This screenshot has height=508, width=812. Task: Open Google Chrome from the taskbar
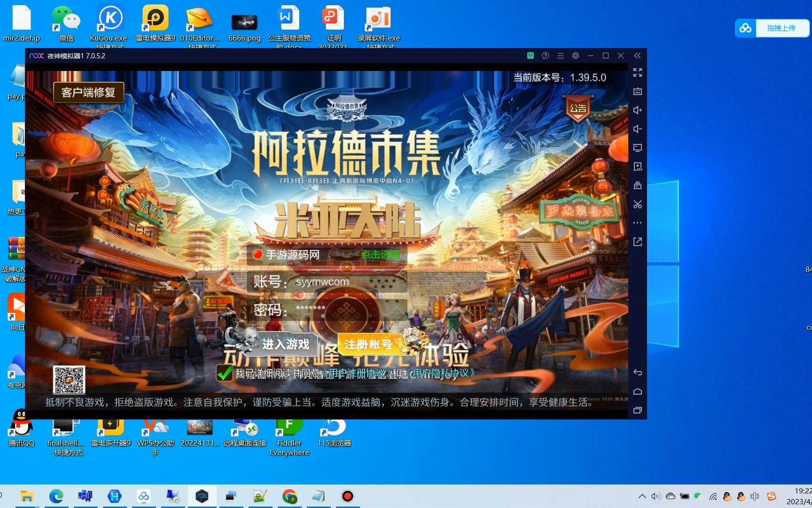289,496
